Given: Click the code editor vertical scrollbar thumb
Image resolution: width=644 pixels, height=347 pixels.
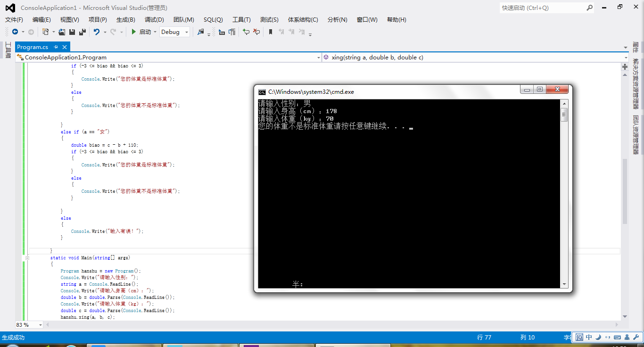Looking at the screenshot, I should [x=625, y=191].
